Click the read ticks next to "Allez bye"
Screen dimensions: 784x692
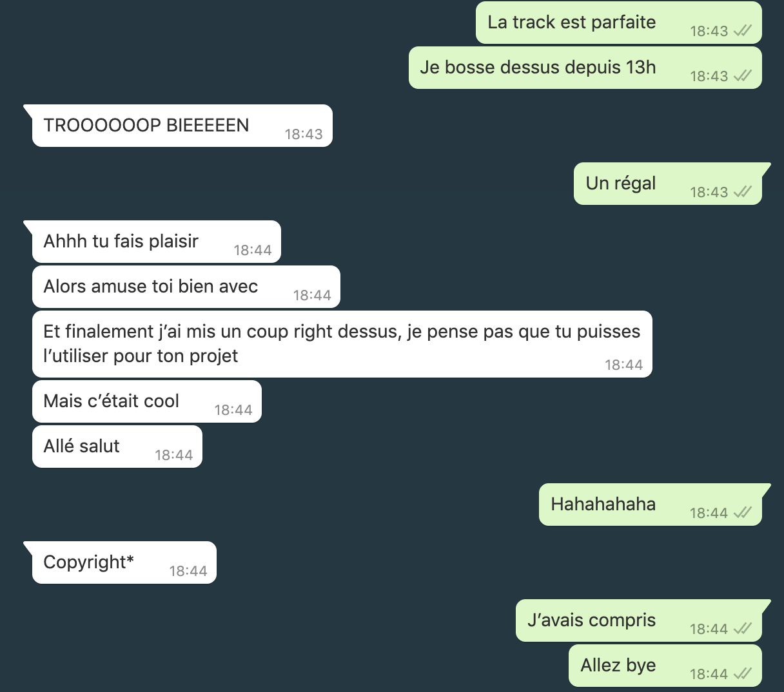pyautogui.click(x=743, y=674)
